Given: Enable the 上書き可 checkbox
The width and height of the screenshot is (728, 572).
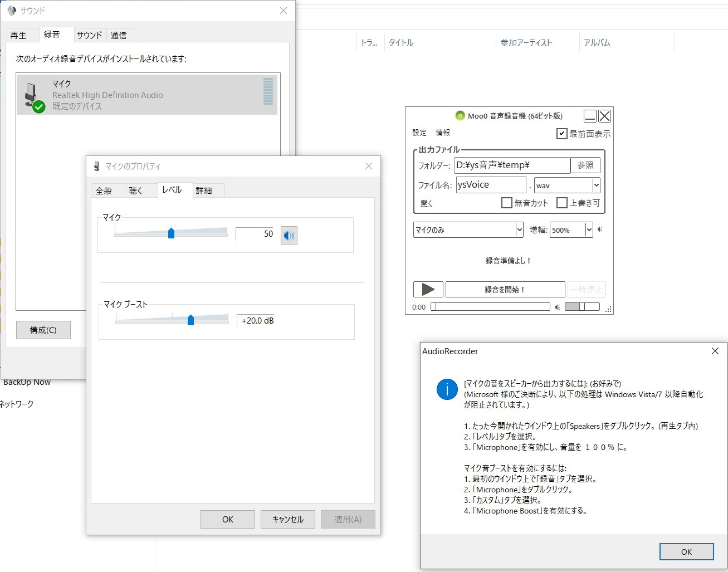Looking at the screenshot, I should (562, 203).
